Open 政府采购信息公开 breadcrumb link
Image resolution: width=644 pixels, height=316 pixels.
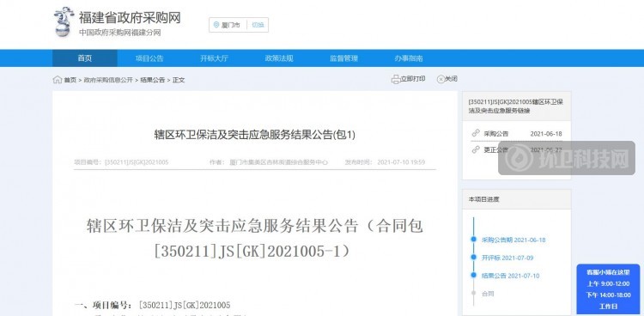(108, 80)
